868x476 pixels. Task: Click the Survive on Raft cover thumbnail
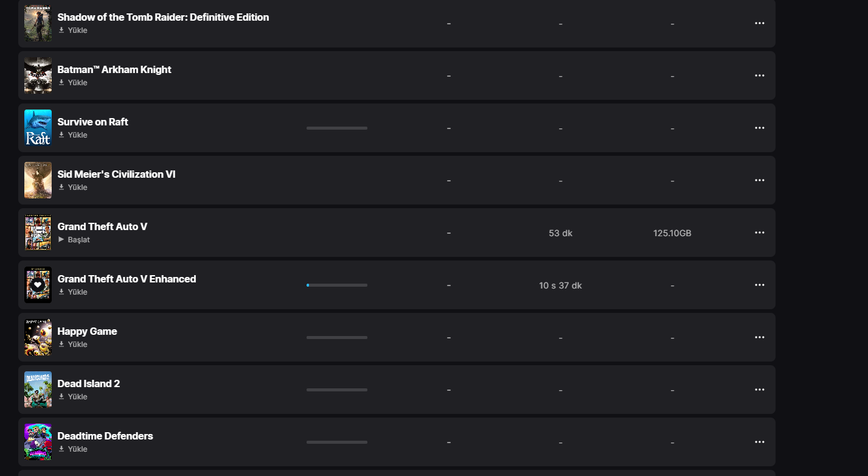[38, 128]
